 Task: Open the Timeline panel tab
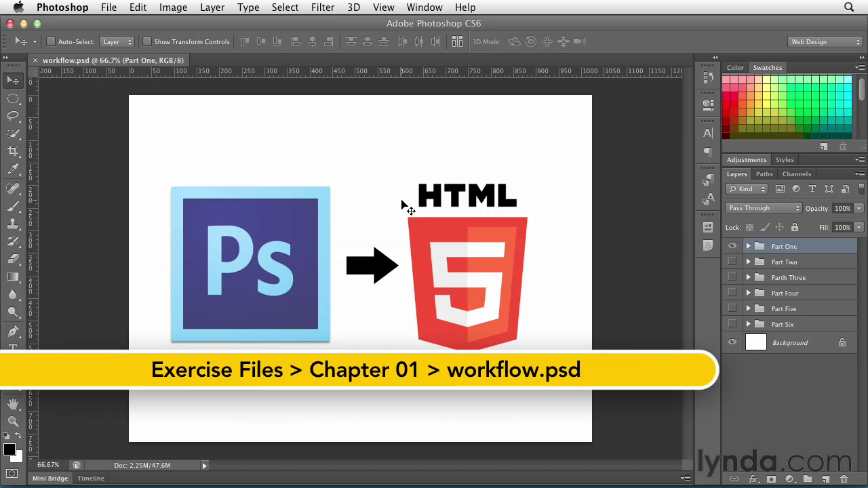(91, 479)
